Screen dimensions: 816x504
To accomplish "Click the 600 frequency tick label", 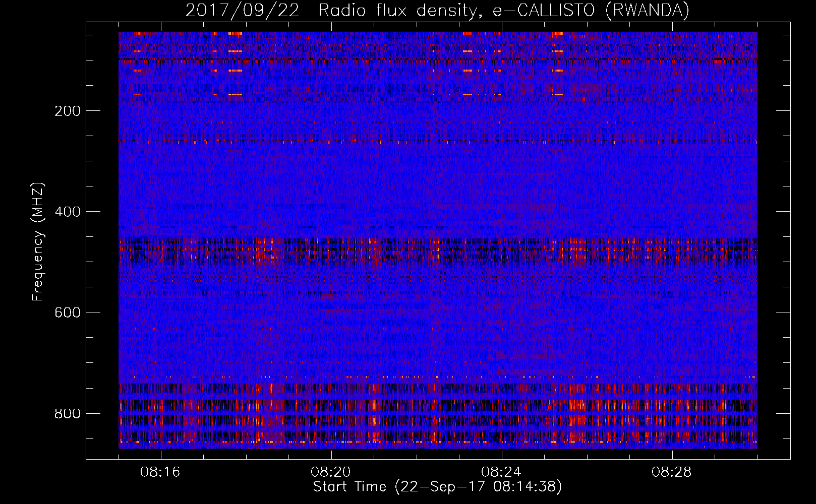I will click(x=68, y=312).
